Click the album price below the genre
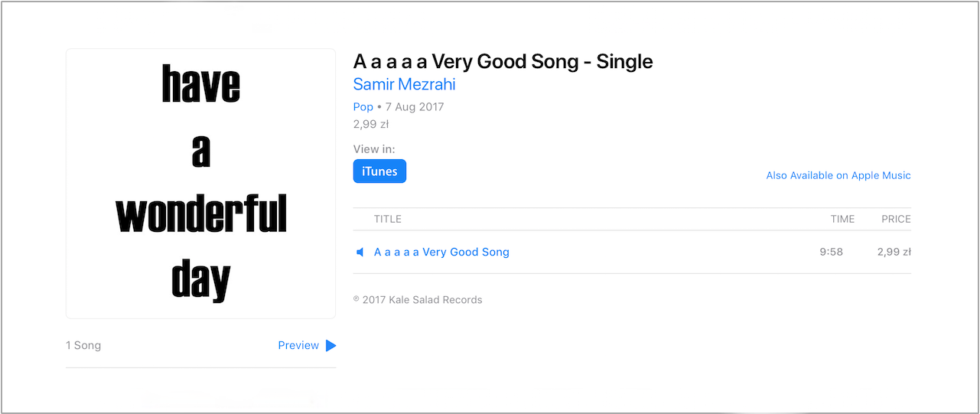This screenshot has height=414, width=980. (372, 124)
